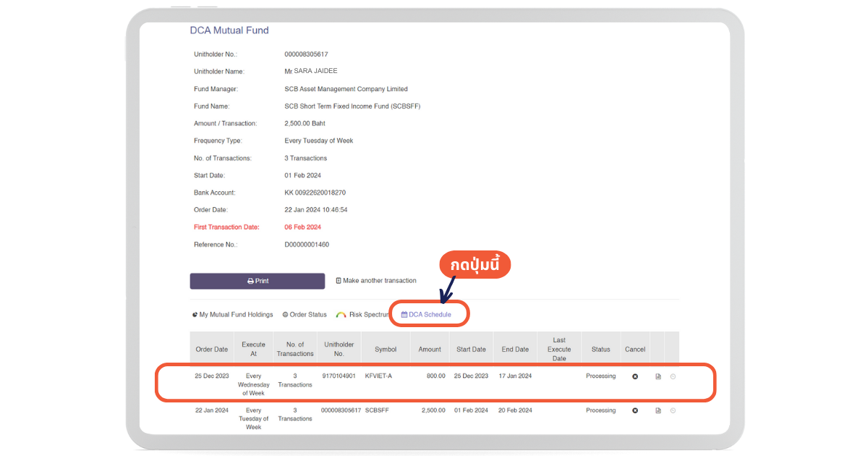This screenshot has height=456, width=868.
Task: Click the DCA Schedule calendar icon
Action: (404, 315)
